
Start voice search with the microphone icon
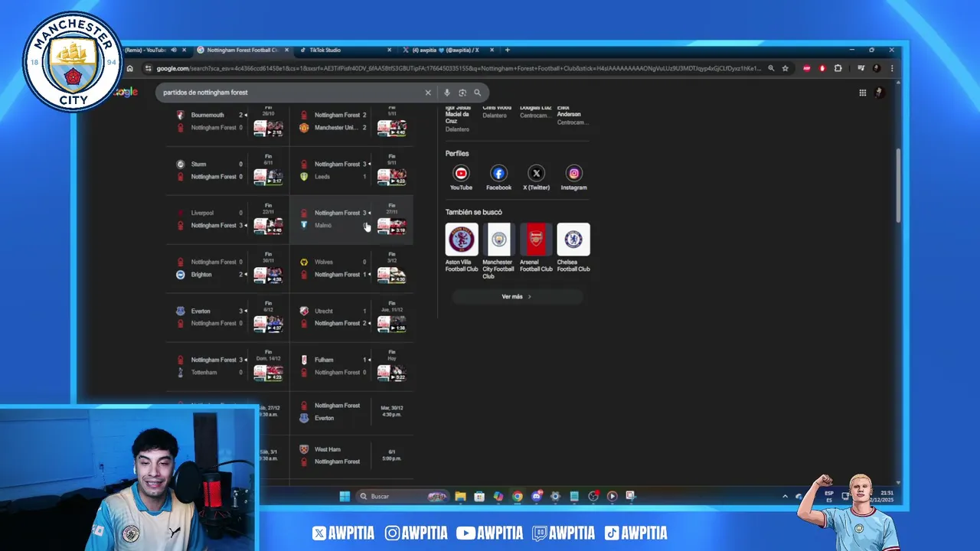tap(447, 93)
